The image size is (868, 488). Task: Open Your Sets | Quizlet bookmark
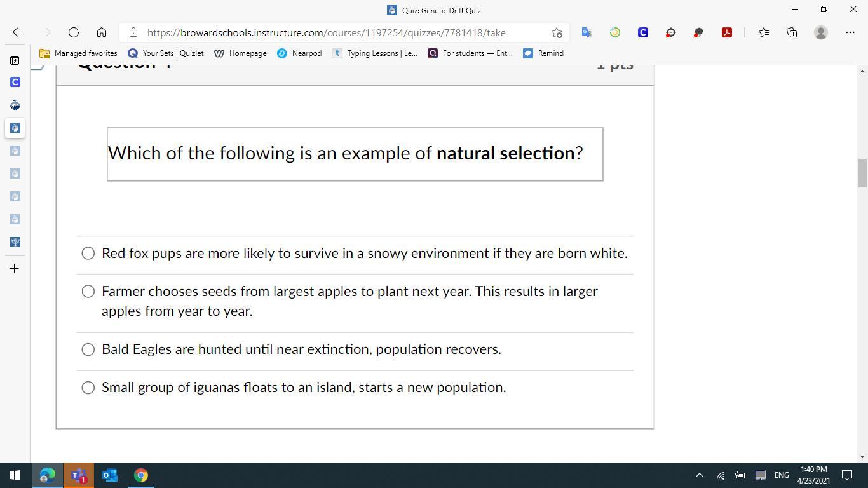coord(166,53)
